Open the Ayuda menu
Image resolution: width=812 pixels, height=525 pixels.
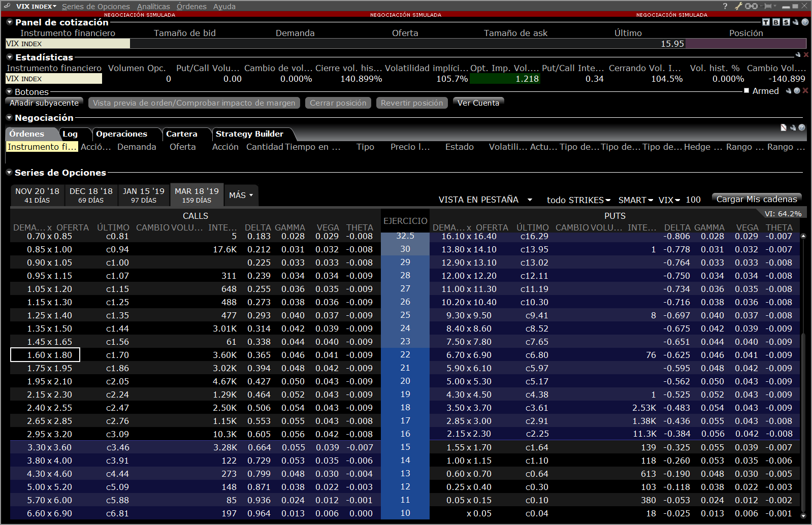click(x=224, y=7)
